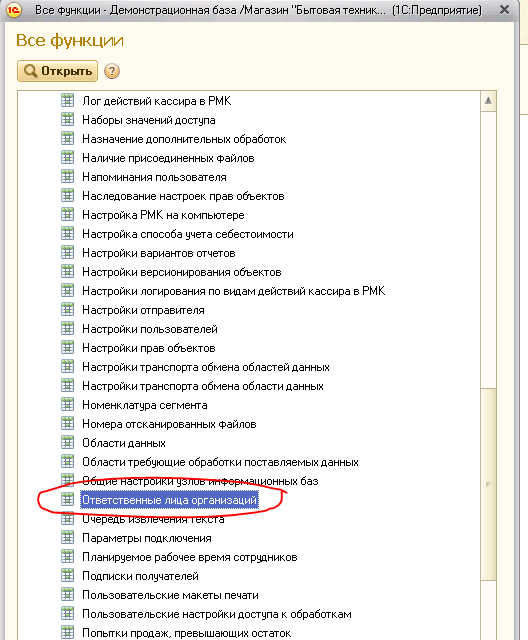Click table icon beside Настройка способа учета себестоимости
This screenshot has width=528, height=640.
[x=67, y=233]
